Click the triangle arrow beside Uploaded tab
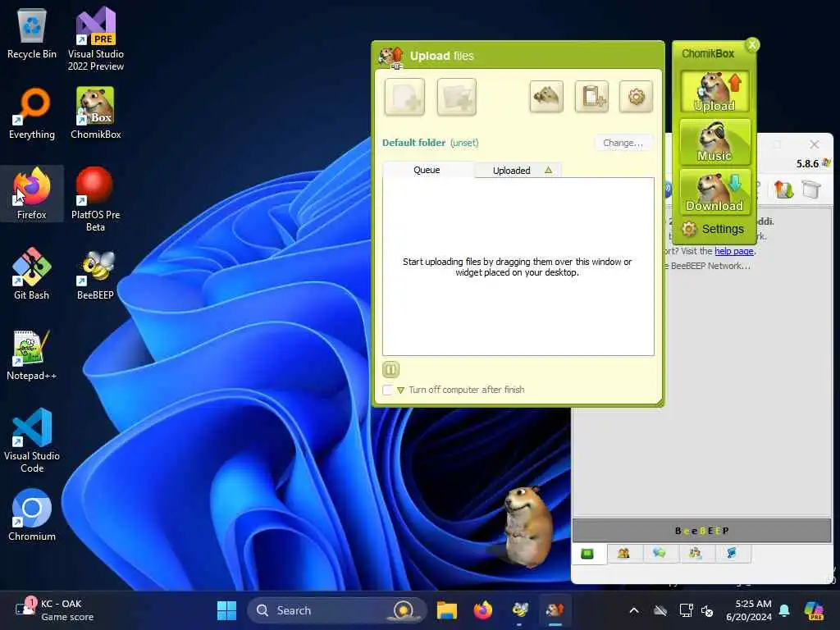 point(548,171)
